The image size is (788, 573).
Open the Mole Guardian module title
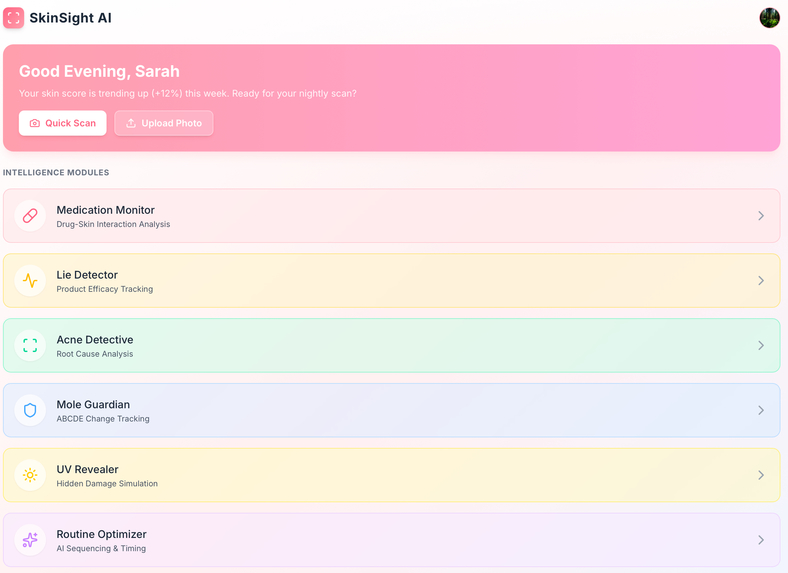(x=93, y=405)
